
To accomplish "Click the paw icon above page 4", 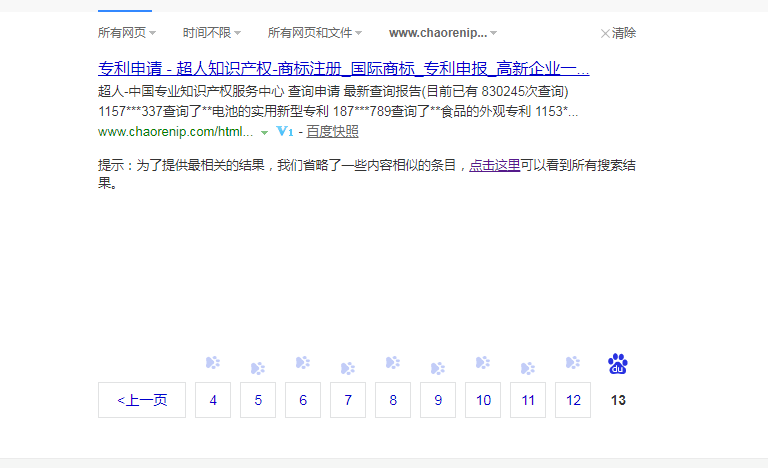I will [213, 363].
